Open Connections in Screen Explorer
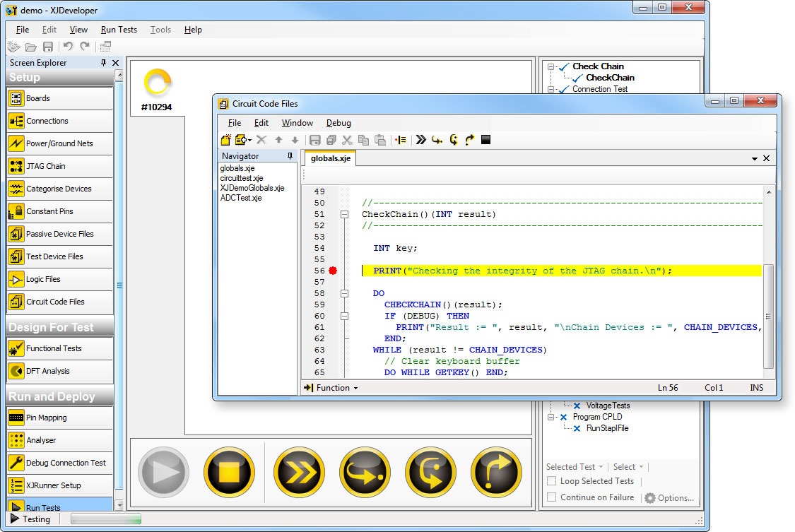Screen dimensions: 795x532 pos(60,121)
